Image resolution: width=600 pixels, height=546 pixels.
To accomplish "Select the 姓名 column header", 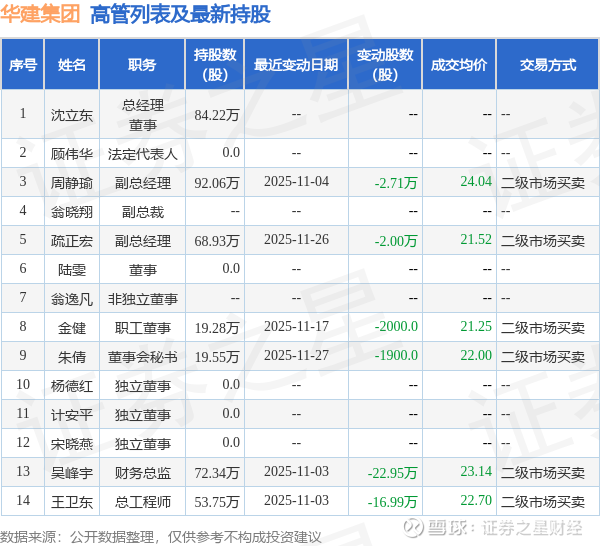I will coord(72,65).
